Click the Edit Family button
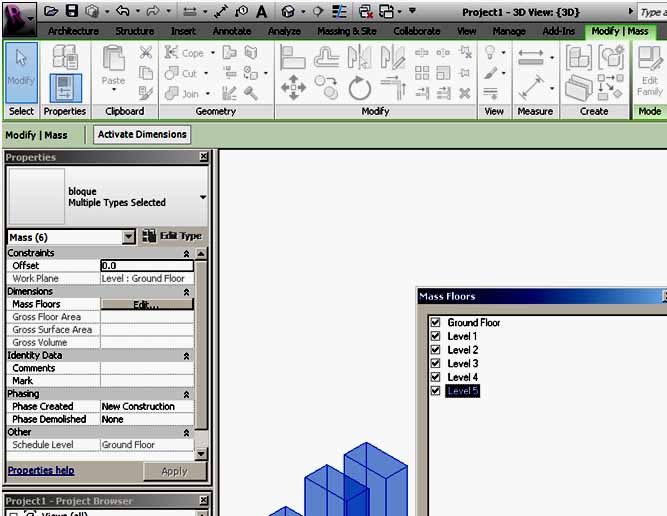 (649, 70)
